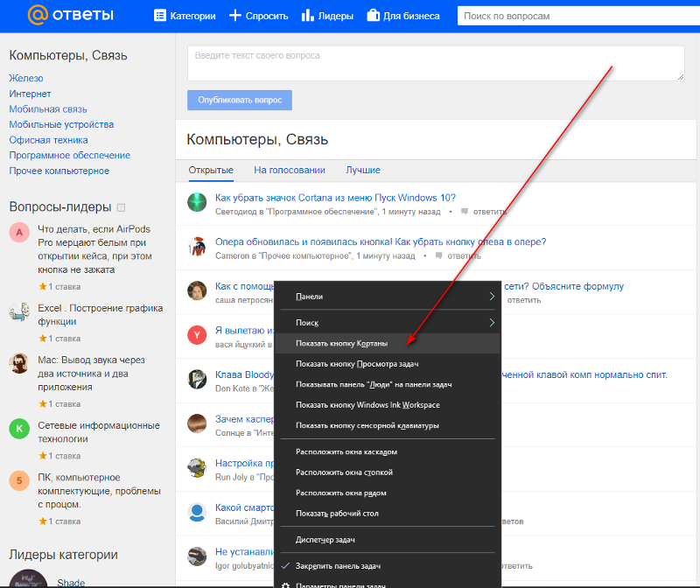700x588 pixels.
Task: Click the comment icon on the Cortana question
Action: 465,211
